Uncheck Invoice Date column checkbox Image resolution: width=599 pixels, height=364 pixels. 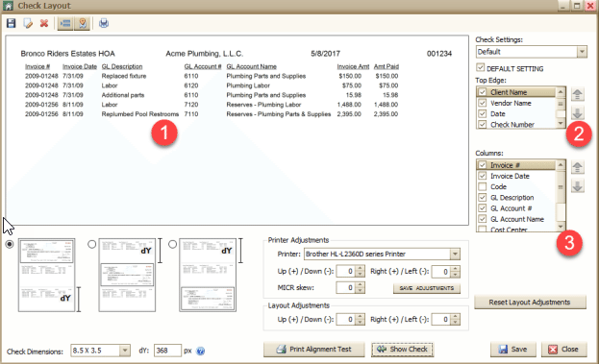coord(482,176)
